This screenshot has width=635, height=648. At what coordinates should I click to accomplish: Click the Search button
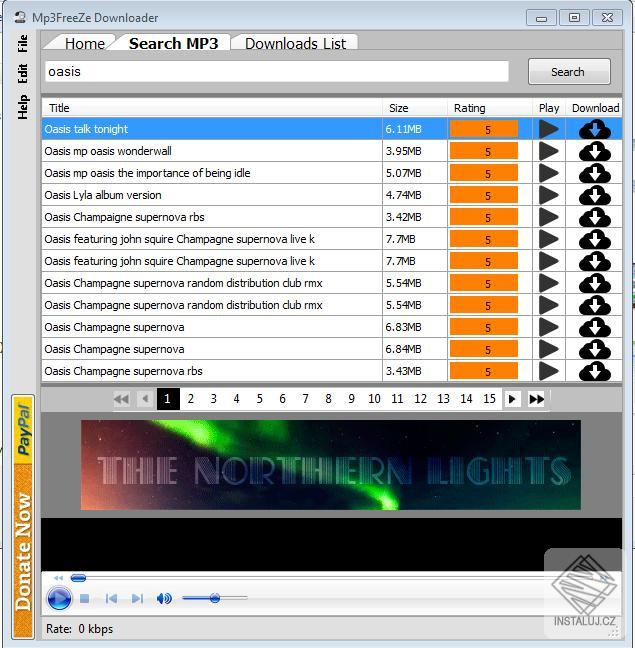coord(569,71)
